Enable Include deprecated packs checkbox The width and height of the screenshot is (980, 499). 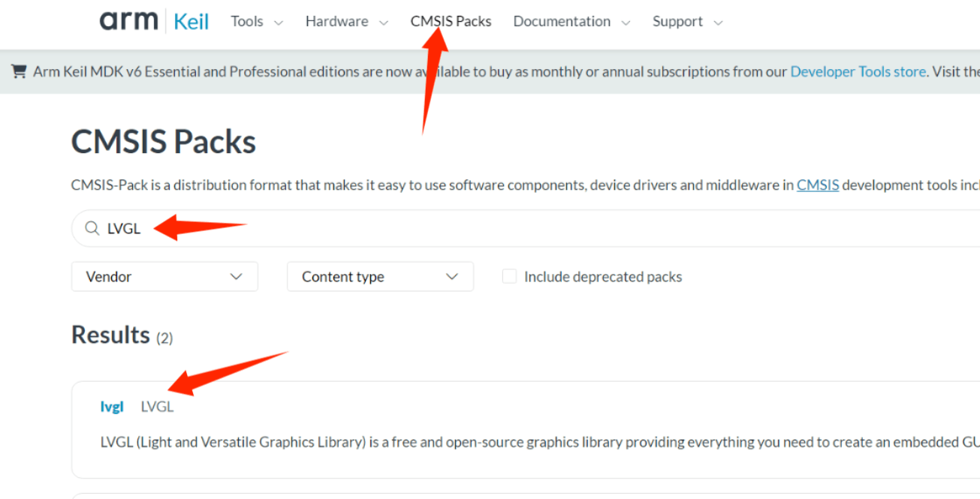(x=509, y=277)
